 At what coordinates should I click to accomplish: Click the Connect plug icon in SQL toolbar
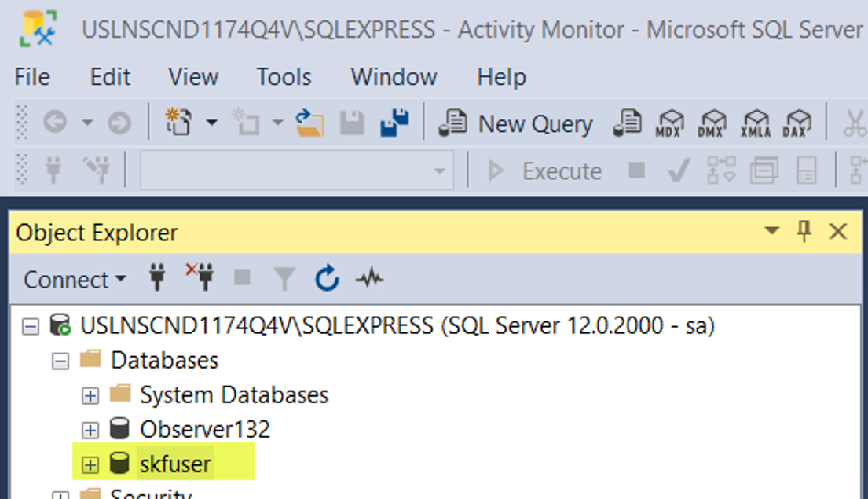coord(53,170)
